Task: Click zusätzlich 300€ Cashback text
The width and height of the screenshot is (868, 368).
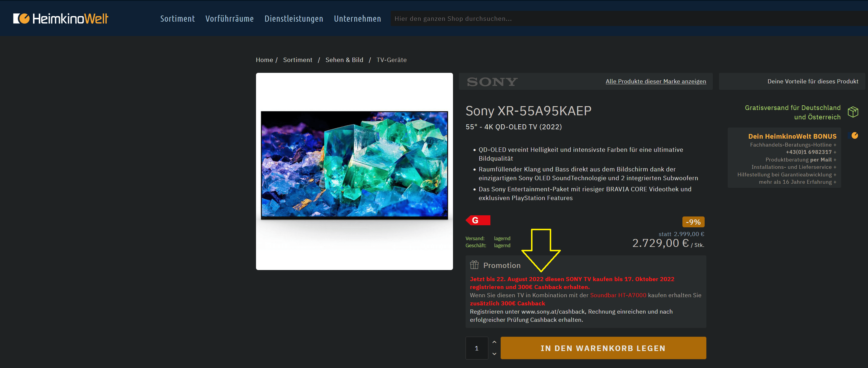Action: pos(507,304)
